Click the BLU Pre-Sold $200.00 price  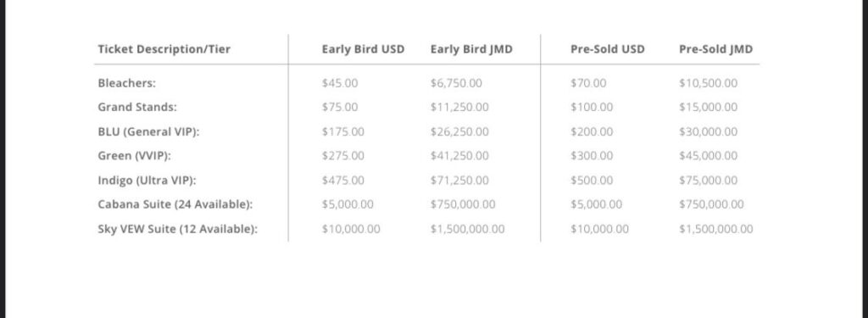point(592,131)
